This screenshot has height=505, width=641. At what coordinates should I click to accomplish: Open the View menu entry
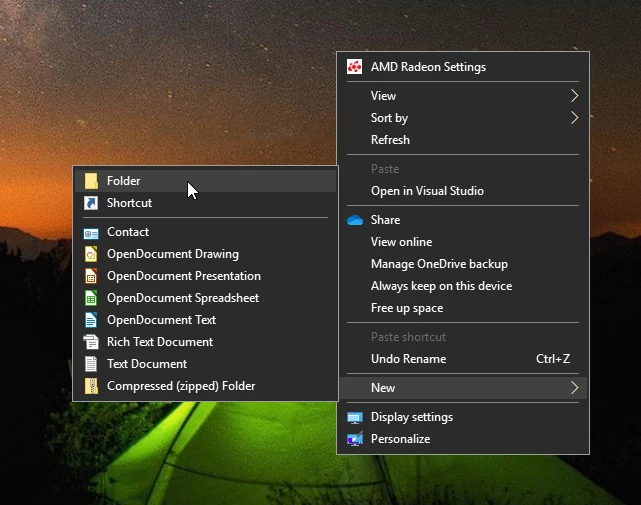[x=463, y=96]
